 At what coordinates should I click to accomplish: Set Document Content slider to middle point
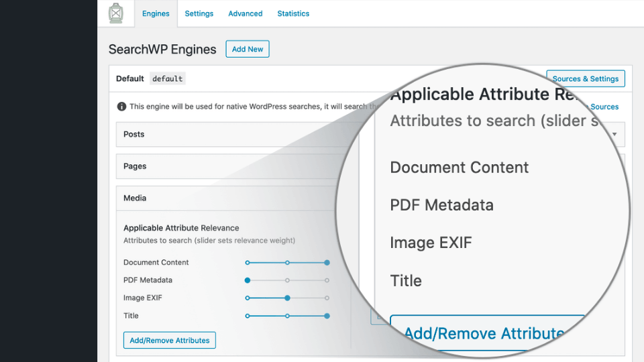[x=288, y=263]
